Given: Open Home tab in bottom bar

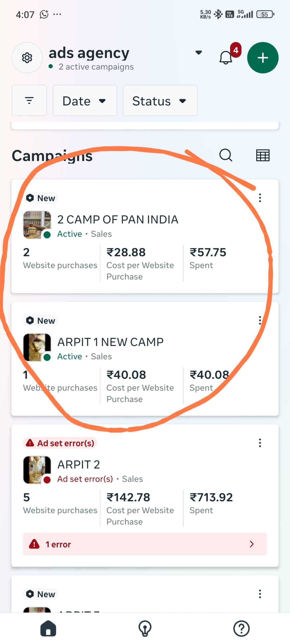Looking at the screenshot, I should [x=48, y=628].
